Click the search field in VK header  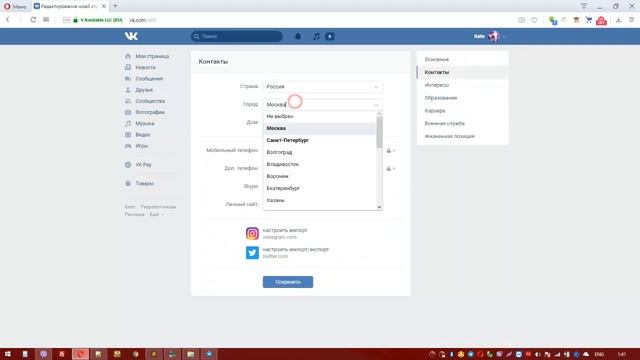click(236, 36)
